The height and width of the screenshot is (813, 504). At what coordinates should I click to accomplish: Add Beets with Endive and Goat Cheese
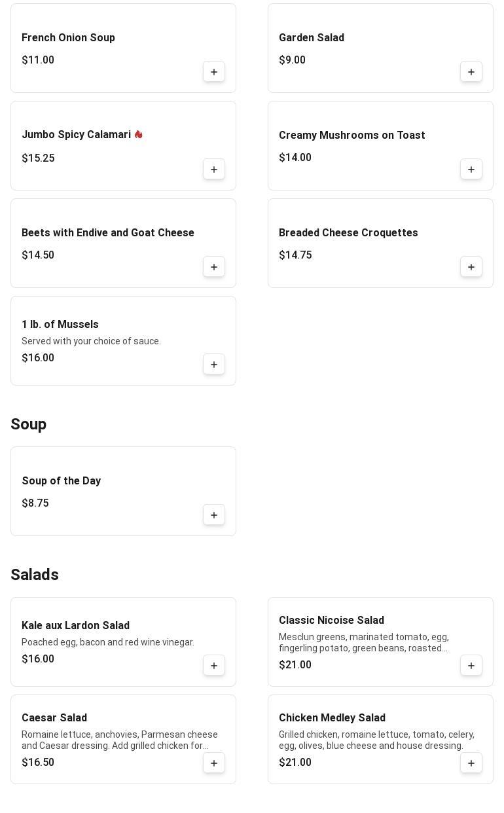(x=214, y=267)
